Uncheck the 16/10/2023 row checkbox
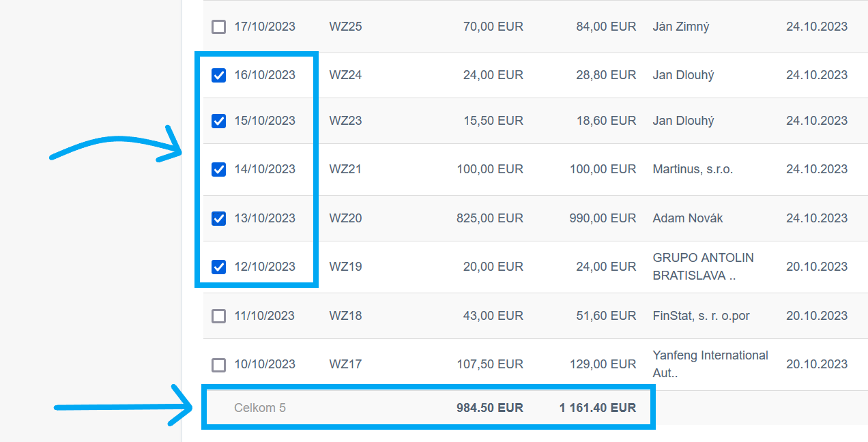Viewport: 868px width, 442px height. click(218, 75)
